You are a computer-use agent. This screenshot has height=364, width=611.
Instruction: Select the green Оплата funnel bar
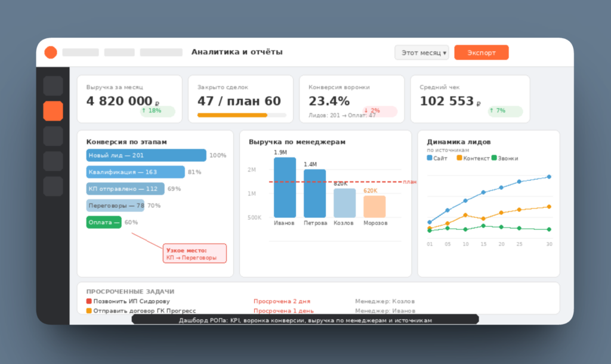tap(104, 222)
